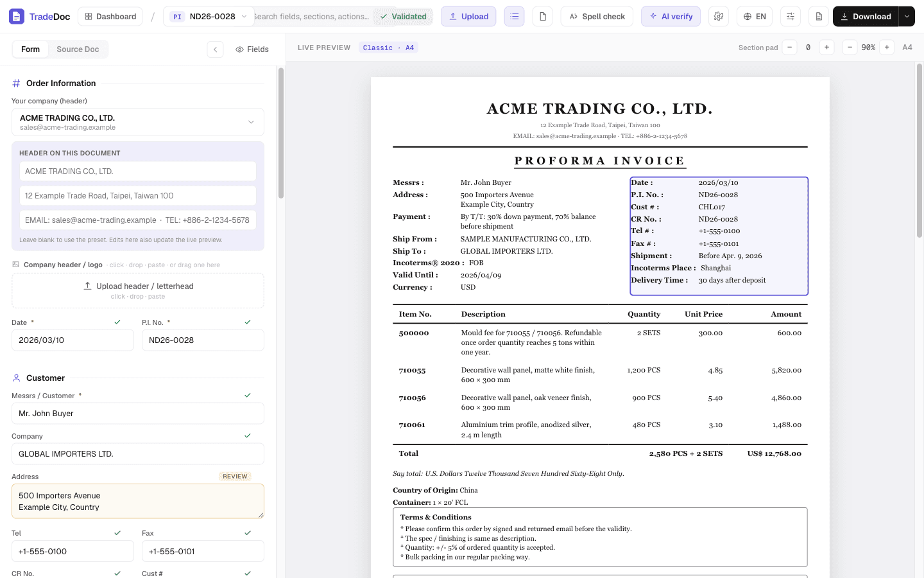Switch to the Source Doc tab
This screenshot has height=578, width=924.
(78, 49)
